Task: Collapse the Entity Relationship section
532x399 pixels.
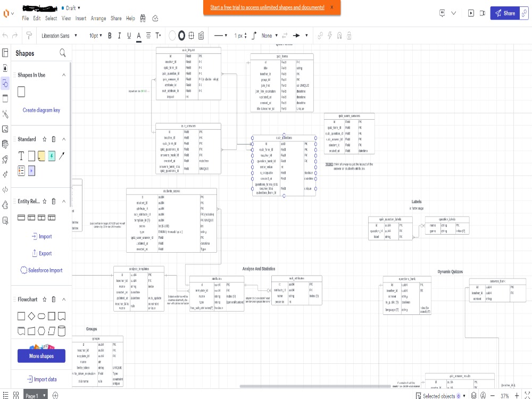Action: (x=64, y=201)
